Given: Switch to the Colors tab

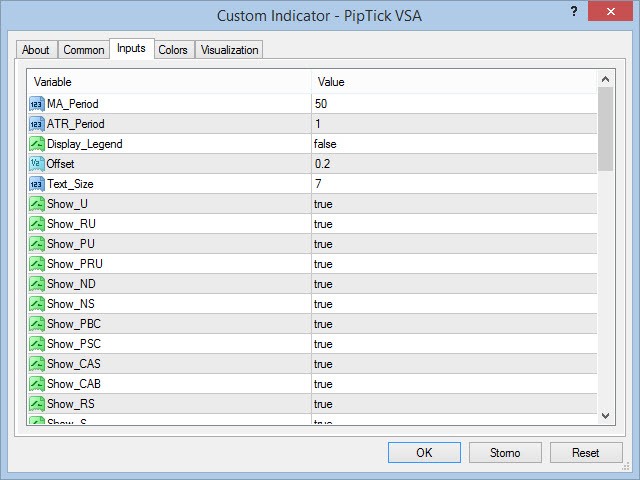Looking at the screenshot, I should point(173,50).
